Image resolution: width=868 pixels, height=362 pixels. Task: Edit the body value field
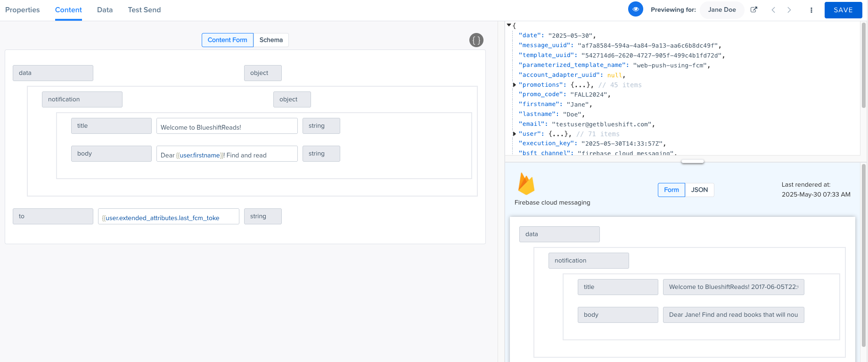pyautogui.click(x=227, y=154)
